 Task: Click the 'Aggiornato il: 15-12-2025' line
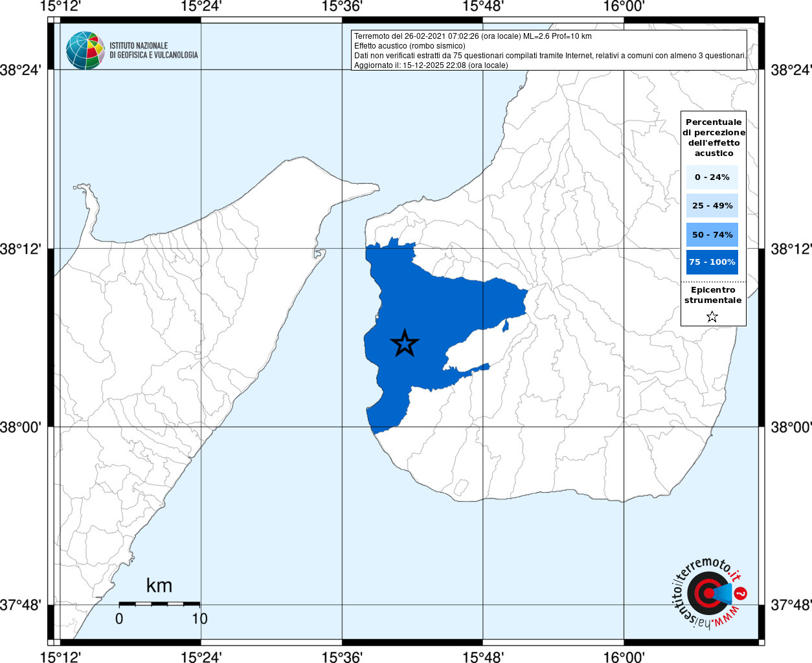431,65
